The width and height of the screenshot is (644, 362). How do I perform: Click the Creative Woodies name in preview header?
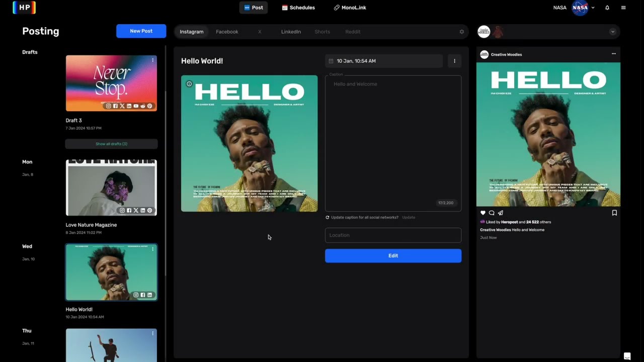pos(506,54)
